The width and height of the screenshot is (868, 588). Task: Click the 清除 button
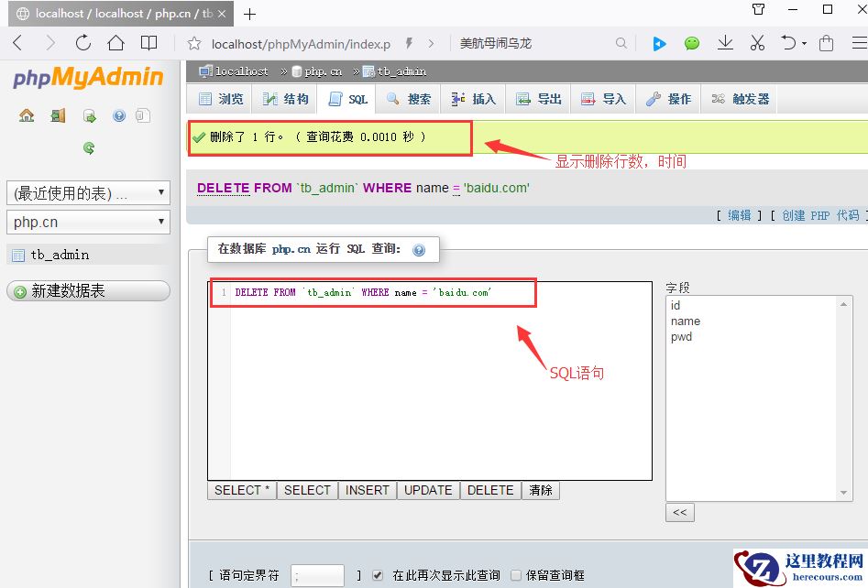[540, 490]
